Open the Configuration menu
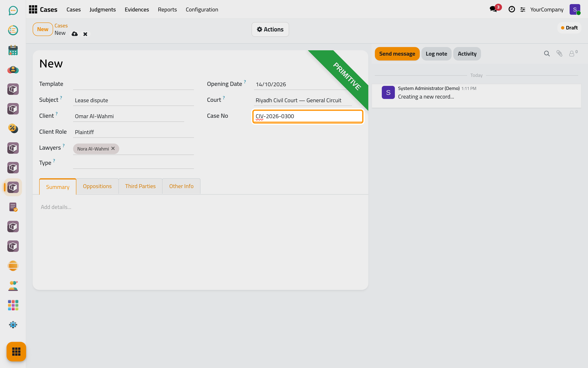The image size is (588, 368). tap(202, 10)
